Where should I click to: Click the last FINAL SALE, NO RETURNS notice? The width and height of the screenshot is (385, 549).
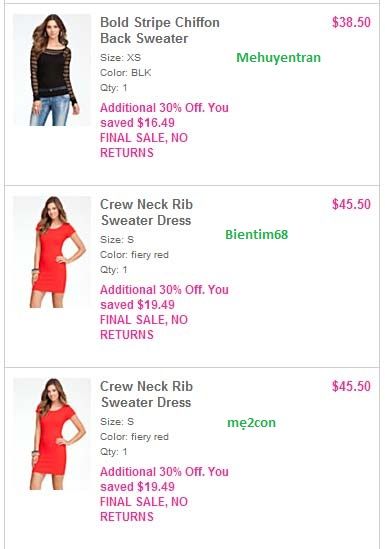tap(144, 509)
